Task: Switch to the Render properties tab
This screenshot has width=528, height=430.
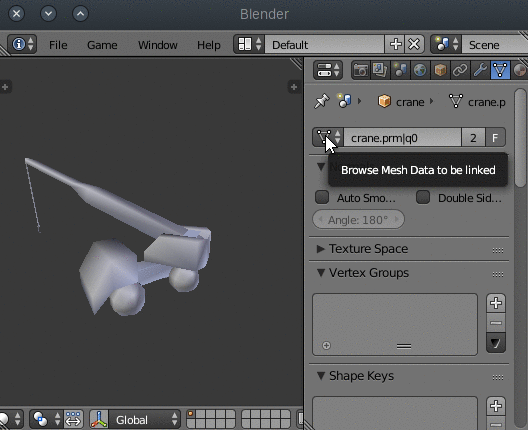Action: 361,70
